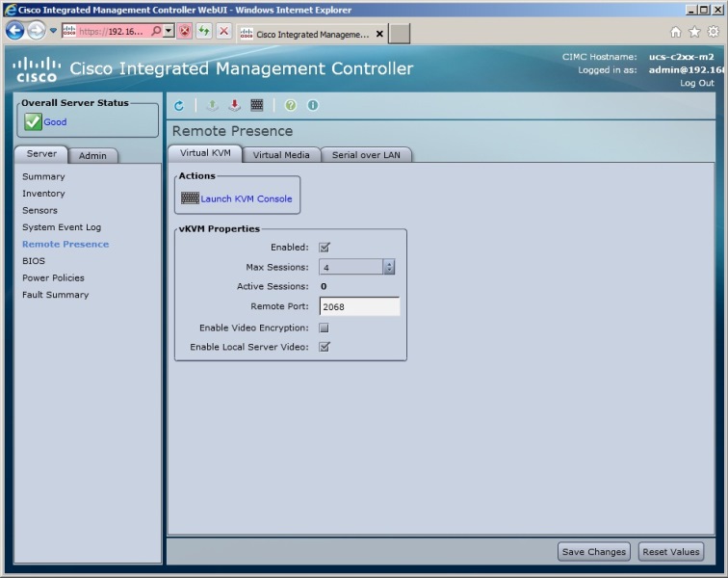
Task: Click the Remote Port input field
Action: pos(359,306)
